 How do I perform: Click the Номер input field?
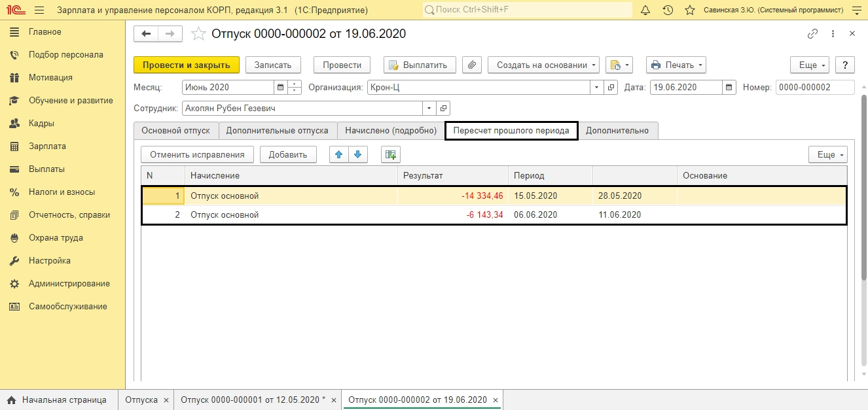click(815, 87)
